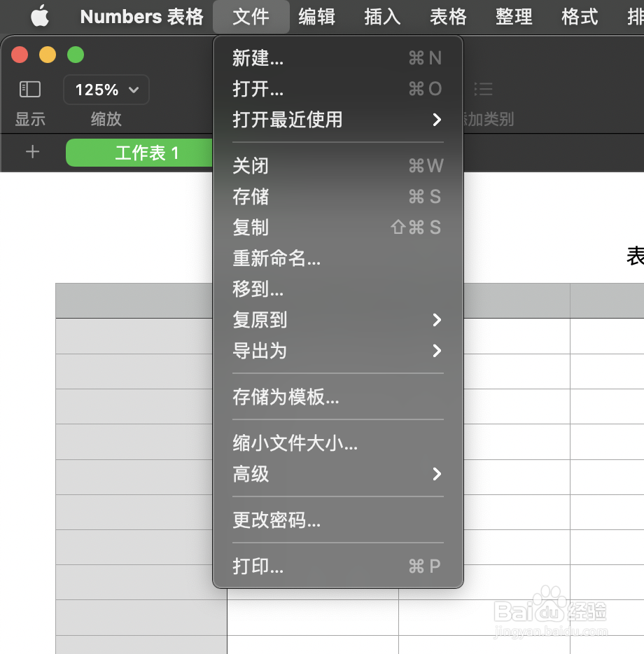Choose 打开… from the file menu
Viewport: 644px width, 654px height.
coord(338,89)
